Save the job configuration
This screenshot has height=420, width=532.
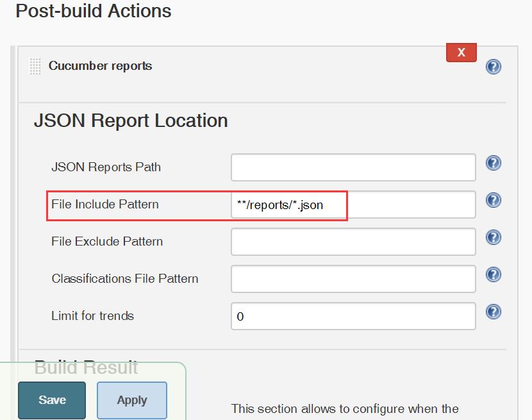pyautogui.click(x=52, y=400)
